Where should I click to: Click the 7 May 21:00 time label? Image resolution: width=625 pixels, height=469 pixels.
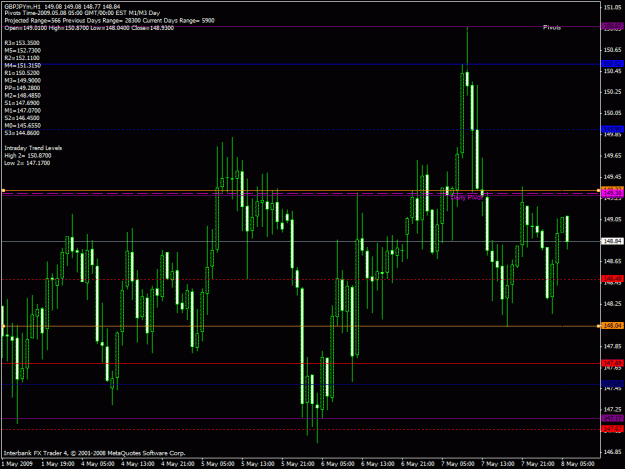(538, 464)
